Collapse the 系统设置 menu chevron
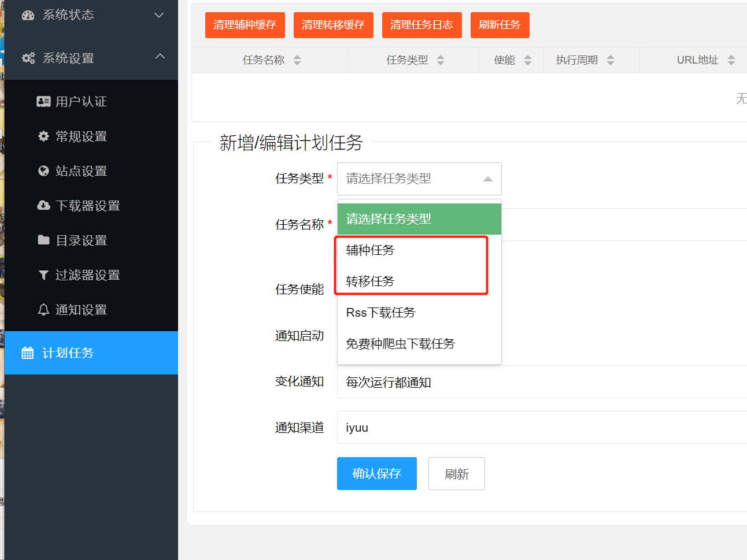The width and height of the screenshot is (747, 560). coord(160,57)
